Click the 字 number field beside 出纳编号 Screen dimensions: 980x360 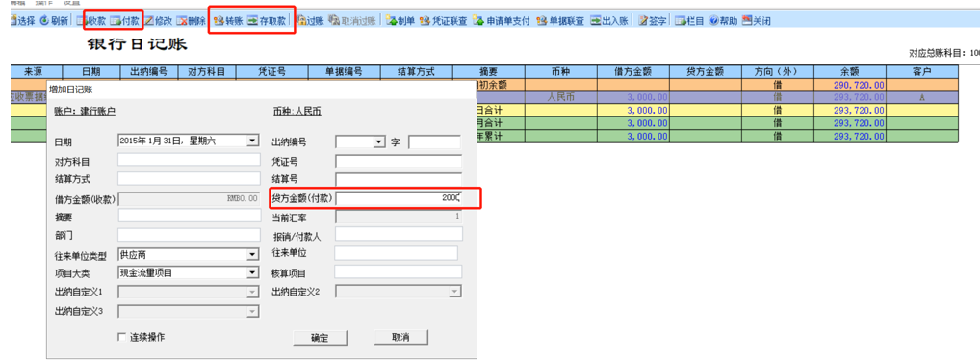[434, 142]
